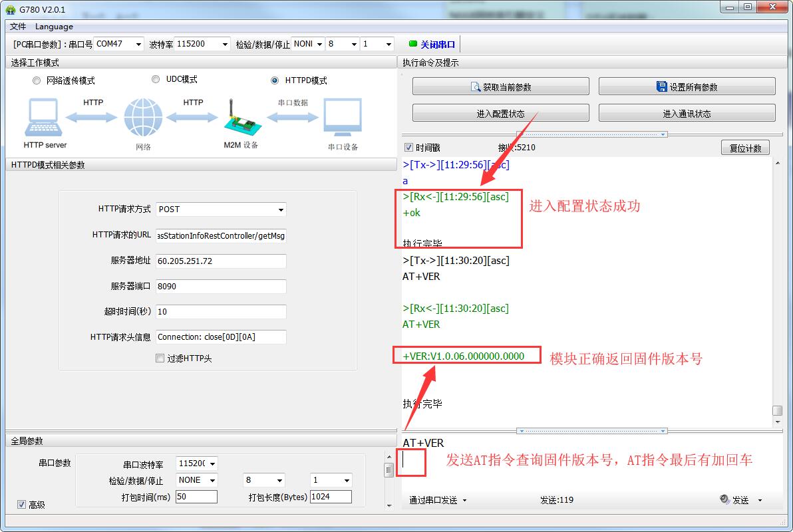Image resolution: width=793 pixels, height=532 pixels.
Task: Click the network globe icon
Action: click(x=142, y=118)
